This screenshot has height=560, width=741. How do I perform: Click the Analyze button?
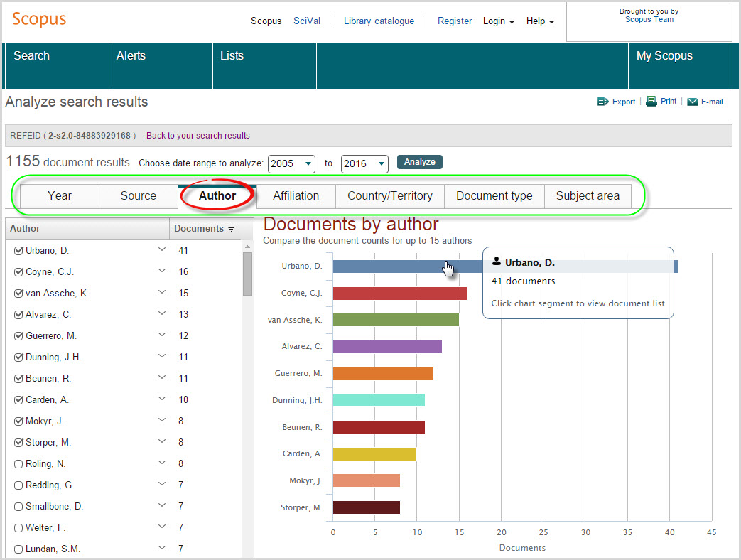(420, 162)
